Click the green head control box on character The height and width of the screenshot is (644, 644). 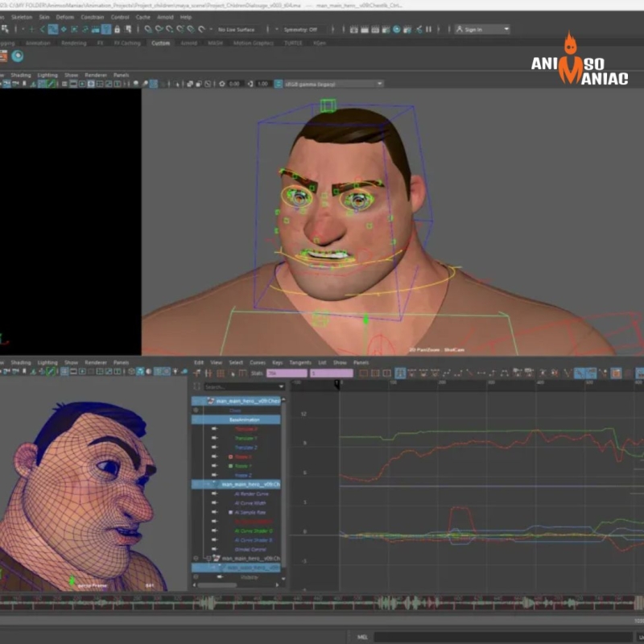click(327, 105)
